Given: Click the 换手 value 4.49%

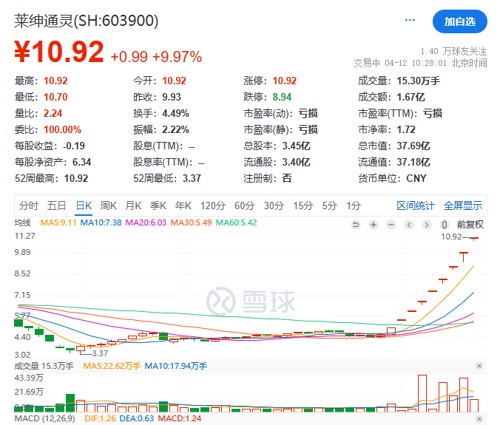Looking at the screenshot, I should (x=176, y=113).
